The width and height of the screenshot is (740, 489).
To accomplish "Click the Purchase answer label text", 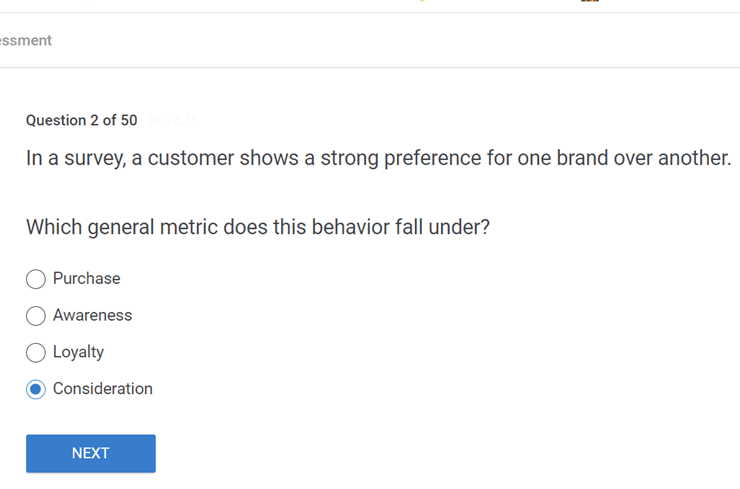I will [x=87, y=279].
